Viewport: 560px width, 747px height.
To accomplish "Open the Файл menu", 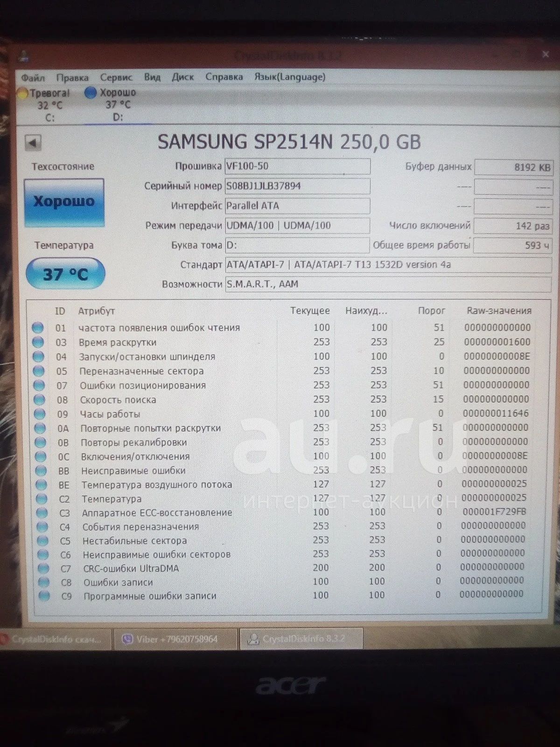I will point(33,78).
